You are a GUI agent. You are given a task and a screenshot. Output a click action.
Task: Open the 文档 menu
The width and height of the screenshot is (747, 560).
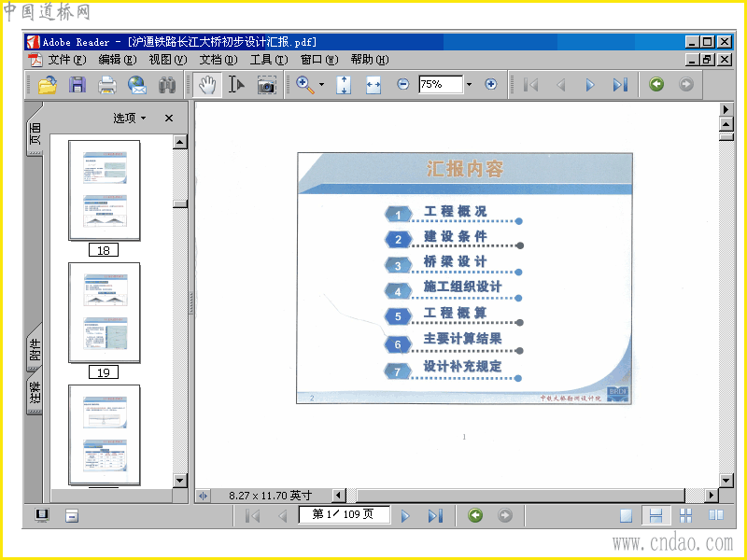click(x=218, y=60)
